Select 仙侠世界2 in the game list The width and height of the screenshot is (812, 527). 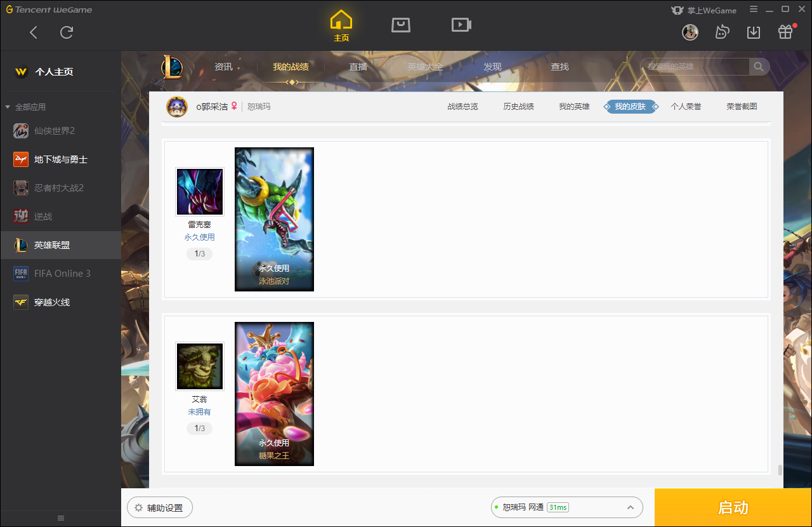point(60,131)
